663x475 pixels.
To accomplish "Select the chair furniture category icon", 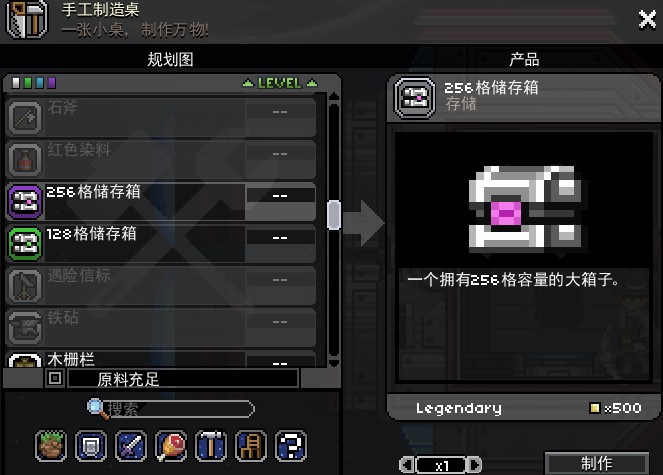I will click(251, 445).
